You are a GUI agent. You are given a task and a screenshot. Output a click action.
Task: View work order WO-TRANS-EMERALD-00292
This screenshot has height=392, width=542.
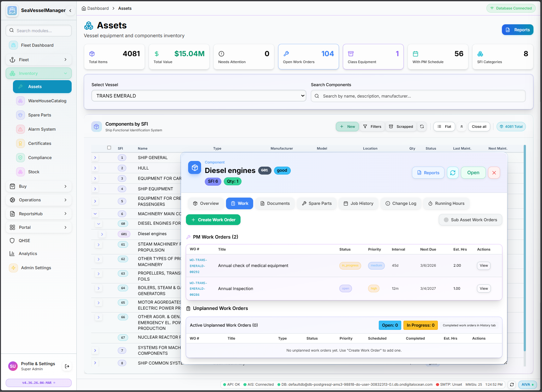coord(483,265)
